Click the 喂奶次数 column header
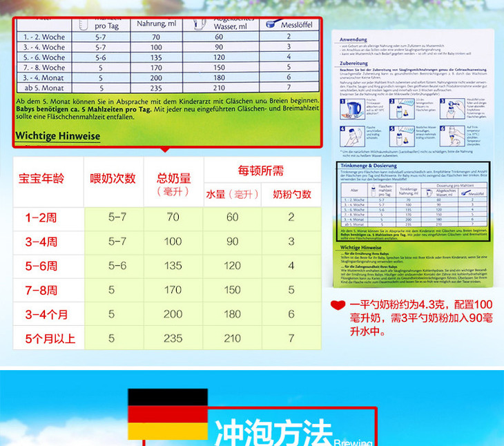Viewport: 504px width, 446px height. (113, 179)
